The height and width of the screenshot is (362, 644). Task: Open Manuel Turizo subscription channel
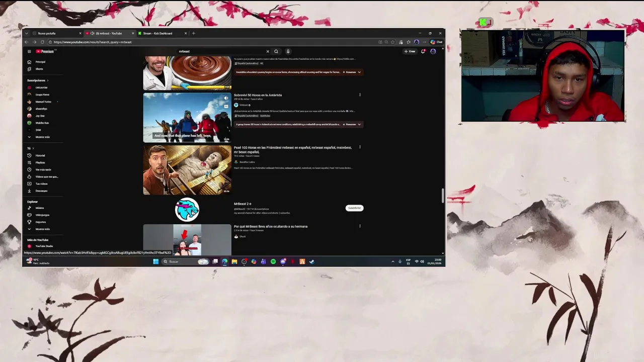(43, 102)
